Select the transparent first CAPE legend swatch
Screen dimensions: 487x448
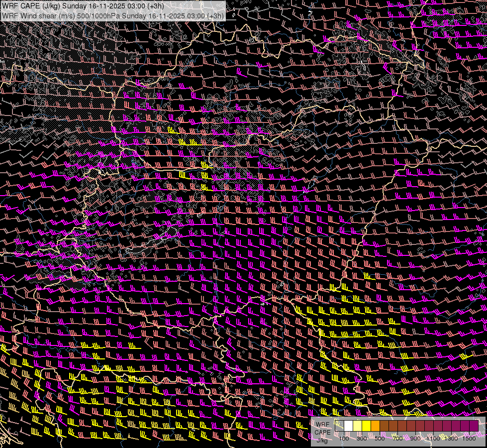pyautogui.click(x=339, y=426)
